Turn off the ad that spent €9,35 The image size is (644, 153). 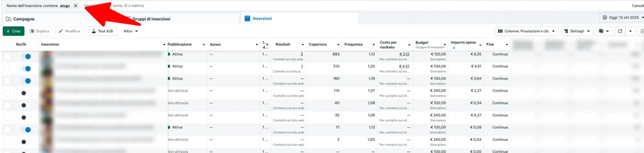coord(26,57)
